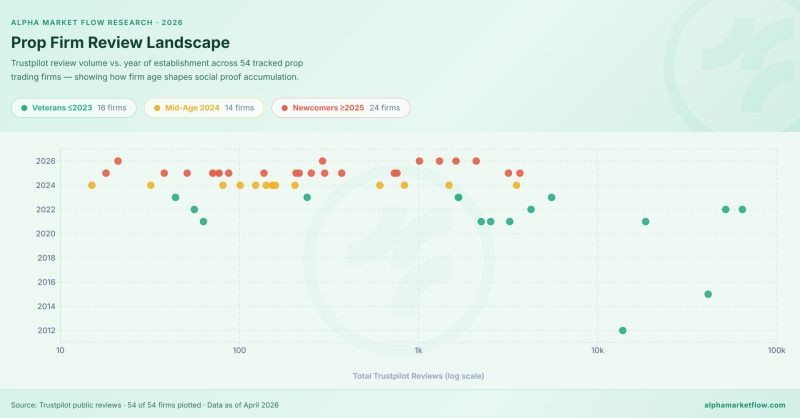The image size is (800, 418).
Task: Click the green dot in Veterans legend
Action: tap(24, 107)
